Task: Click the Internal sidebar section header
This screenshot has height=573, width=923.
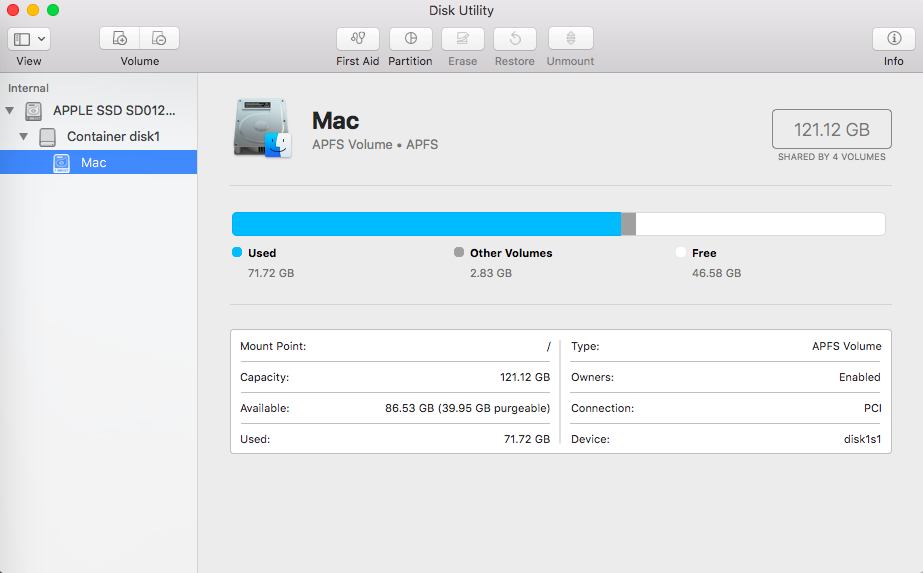Action: (x=28, y=88)
